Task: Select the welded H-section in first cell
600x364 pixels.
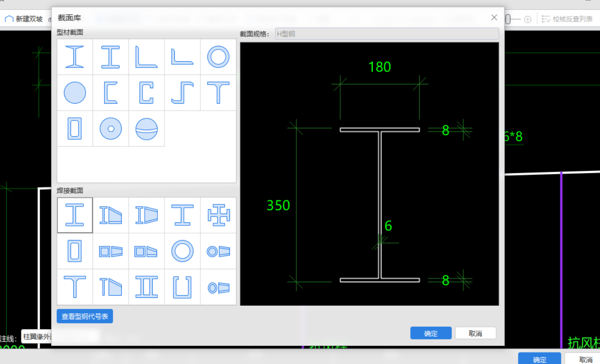Action: 75,215
